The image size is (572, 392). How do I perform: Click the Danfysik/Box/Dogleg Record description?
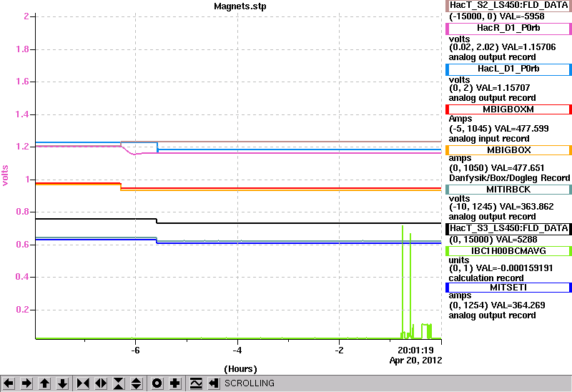pyautogui.click(x=509, y=178)
